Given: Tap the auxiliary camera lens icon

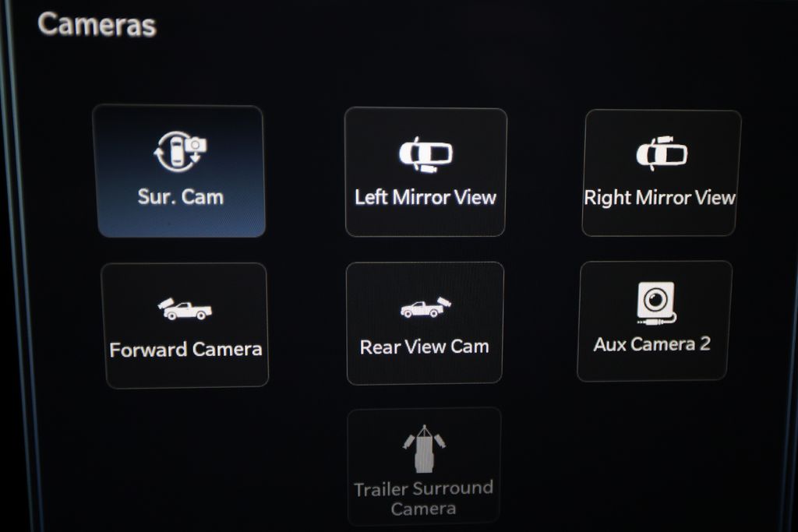Looking at the screenshot, I should (656, 303).
